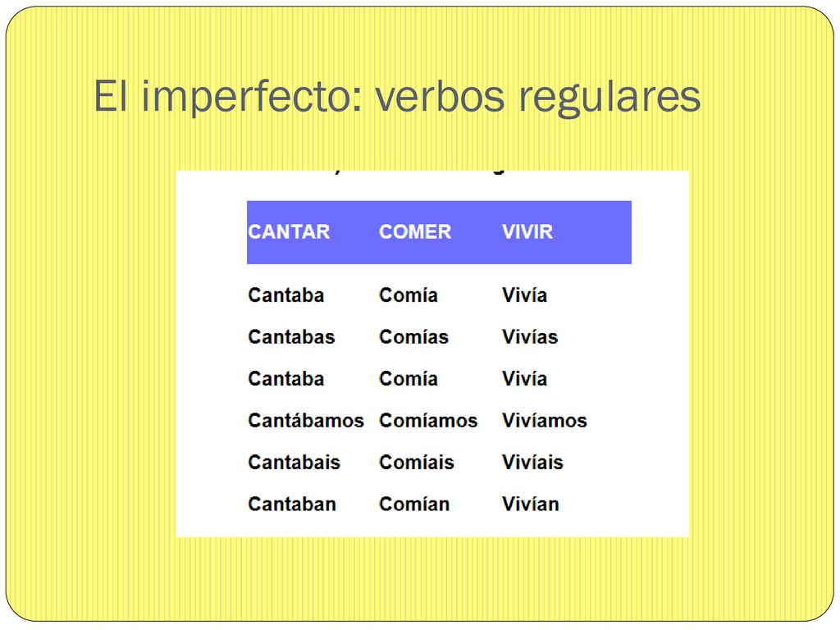Click the first Vivía entry
This screenshot has width=840, height=630.
(524, 295)
